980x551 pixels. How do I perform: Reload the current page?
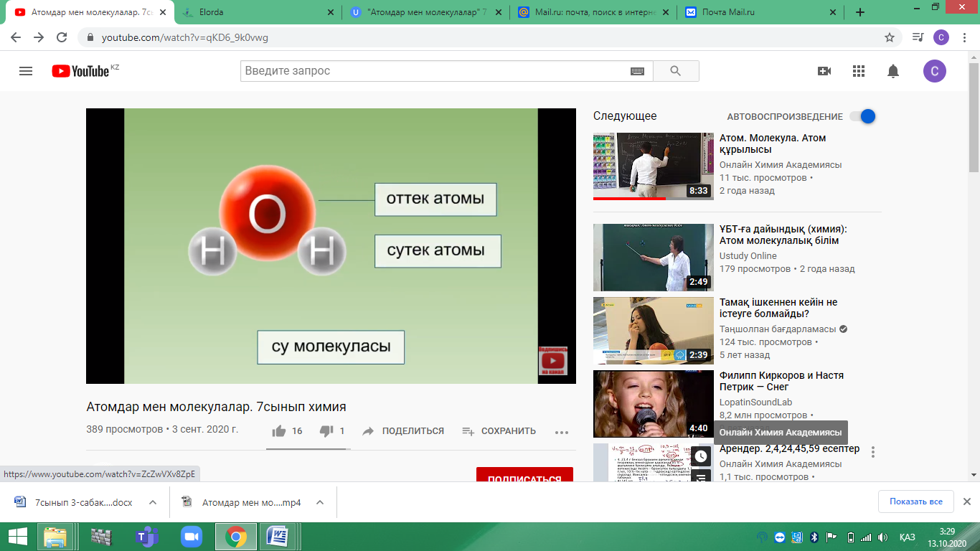click(x=62, y=37)
